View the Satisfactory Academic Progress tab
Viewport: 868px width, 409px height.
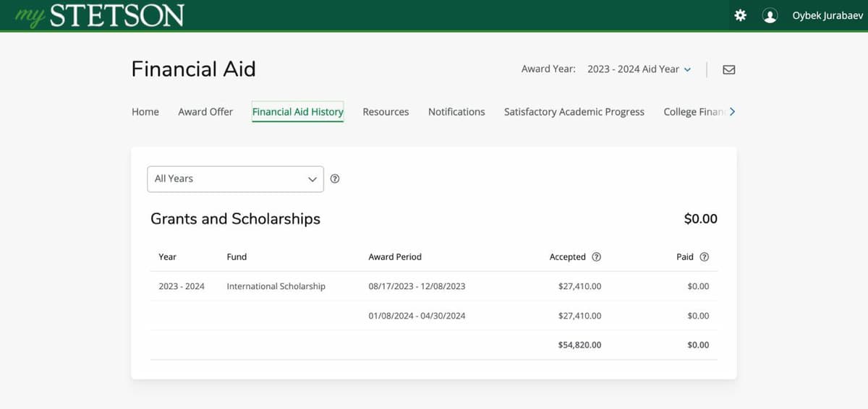[x=574, y=112]
